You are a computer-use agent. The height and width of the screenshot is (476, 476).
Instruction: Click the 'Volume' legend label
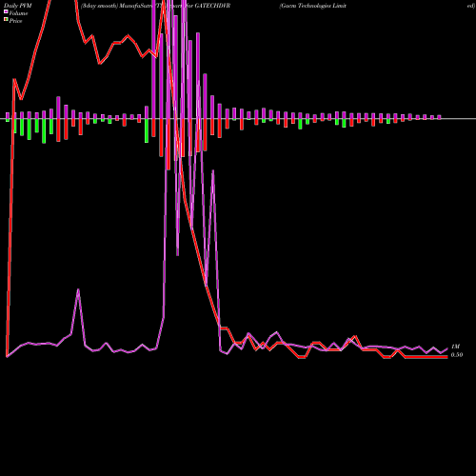tap(18, 13)
